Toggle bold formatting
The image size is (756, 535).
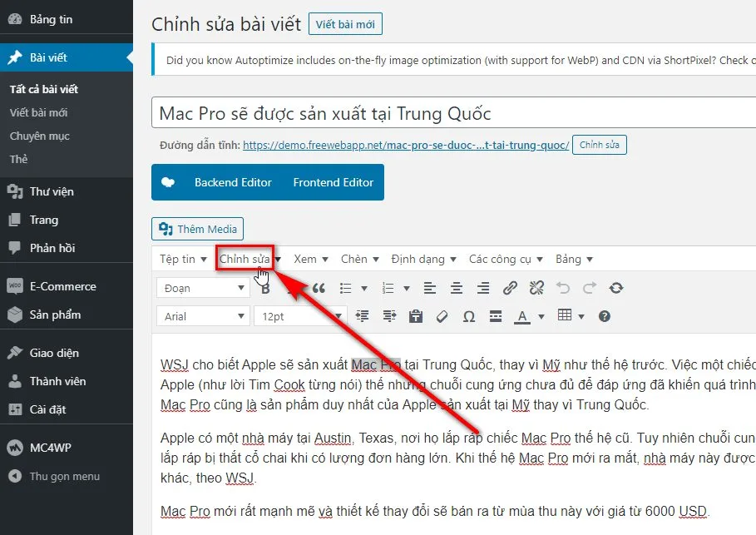tap(265, 289)
